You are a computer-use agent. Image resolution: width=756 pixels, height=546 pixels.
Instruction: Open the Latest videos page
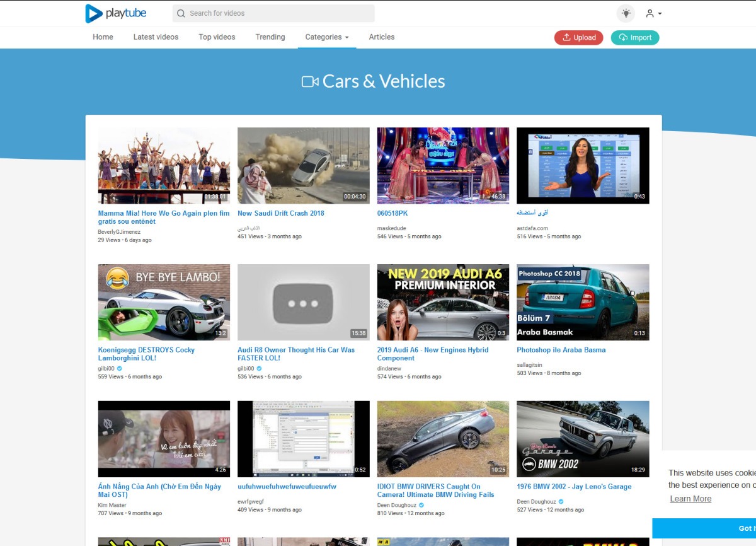[156, 37]
